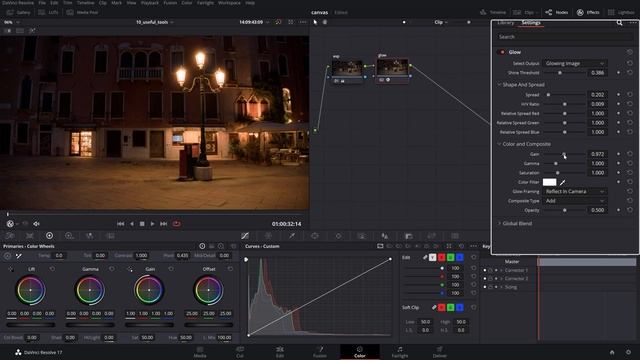640x360 pixels.
Task: Toggle the red curve Edit channel
Action: [x=442, y=258]
